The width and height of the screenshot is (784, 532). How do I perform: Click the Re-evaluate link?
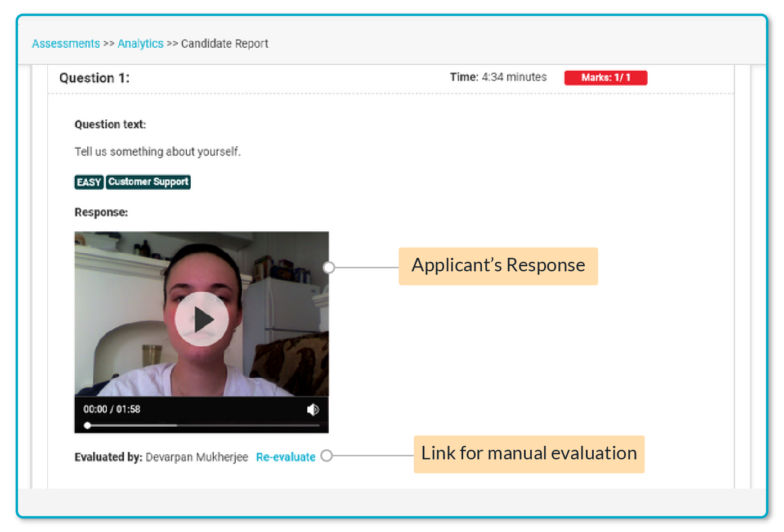point(286,457)
